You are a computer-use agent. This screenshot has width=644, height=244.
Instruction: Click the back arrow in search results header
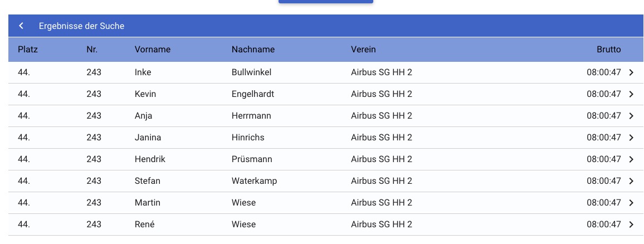click(21, 26)
